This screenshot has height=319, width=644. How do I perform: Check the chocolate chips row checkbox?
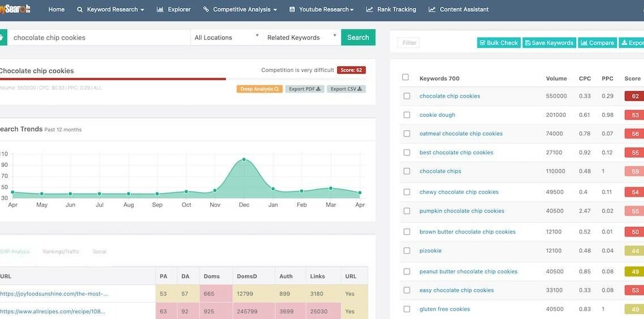(407, 171)
